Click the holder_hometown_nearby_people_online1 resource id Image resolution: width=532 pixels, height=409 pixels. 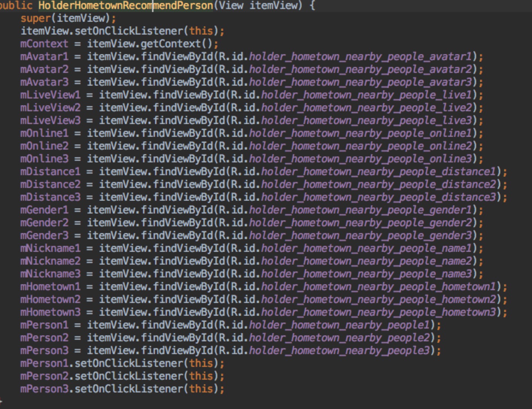point(359,133)
